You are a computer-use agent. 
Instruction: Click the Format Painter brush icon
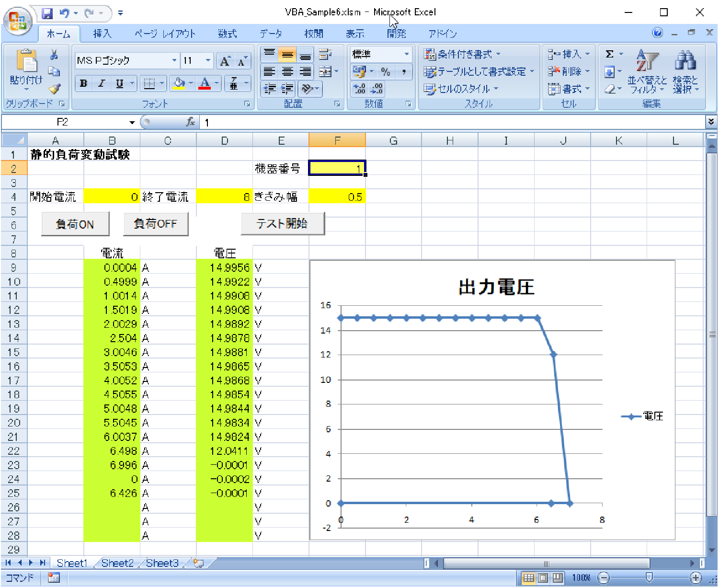pos(55,89)
